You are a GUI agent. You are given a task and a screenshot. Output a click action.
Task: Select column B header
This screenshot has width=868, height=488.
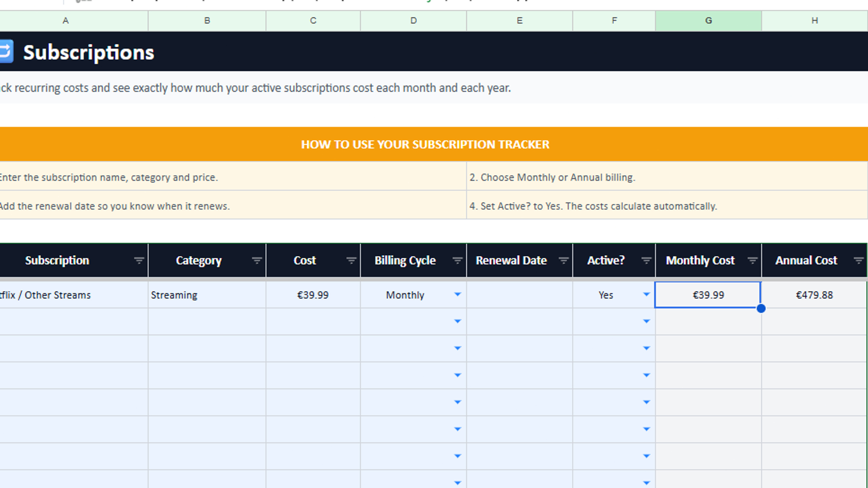tap(207, 21)
